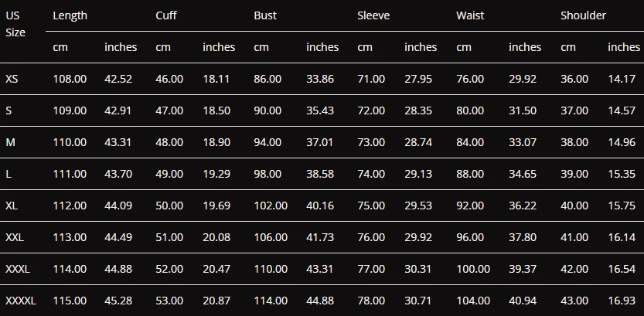644x316 pixels.
Task: Select the S size row label
Action: (x=9, y=110)
